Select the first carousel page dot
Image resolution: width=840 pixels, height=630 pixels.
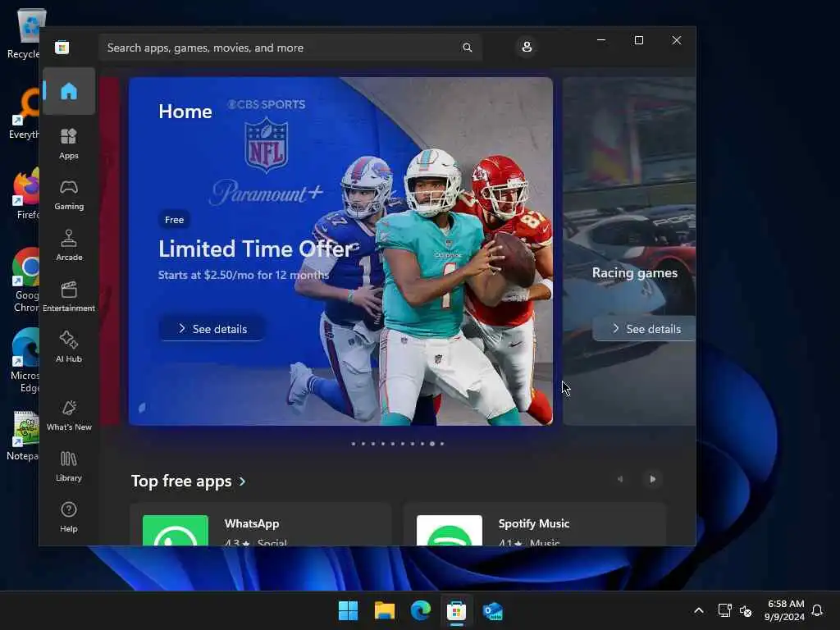tap(353, 444)
